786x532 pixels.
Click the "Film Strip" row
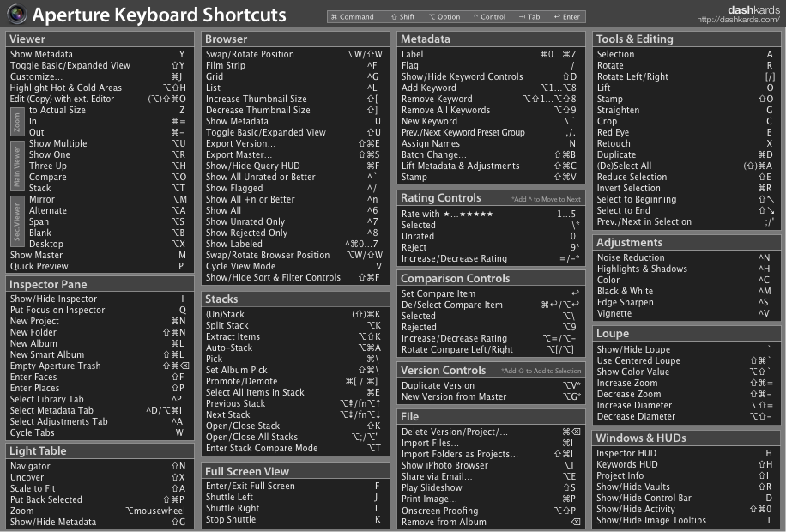point(293,65)
